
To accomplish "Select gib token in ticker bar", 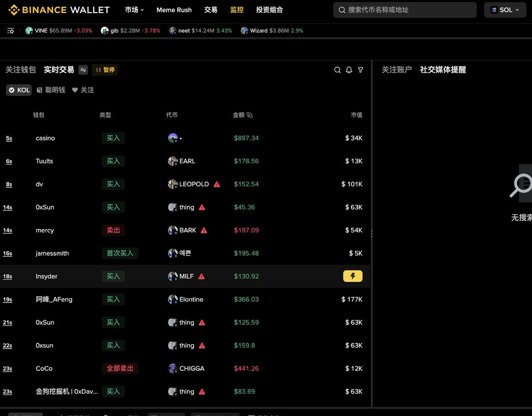I will click(130, 31).
